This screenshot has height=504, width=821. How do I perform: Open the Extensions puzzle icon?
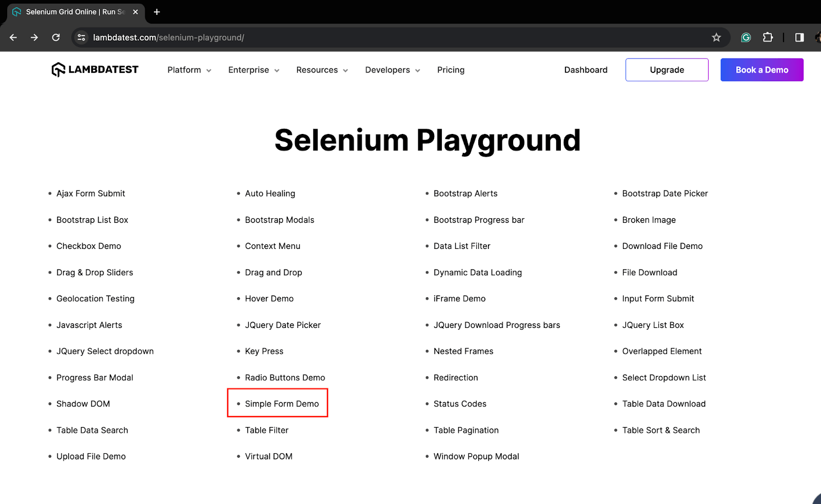768,37
